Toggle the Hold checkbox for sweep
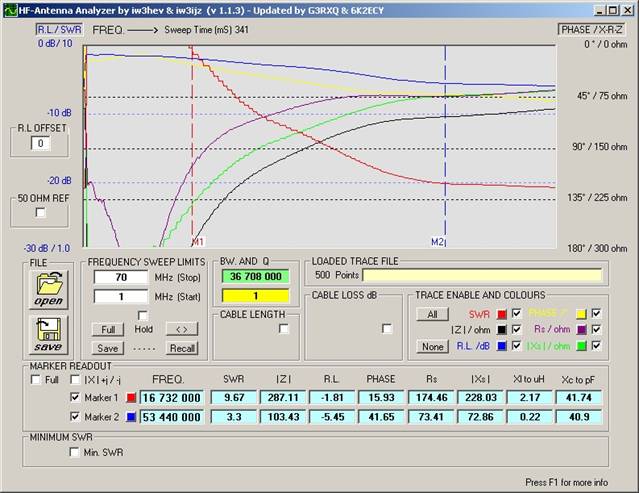 pos(142,316)
